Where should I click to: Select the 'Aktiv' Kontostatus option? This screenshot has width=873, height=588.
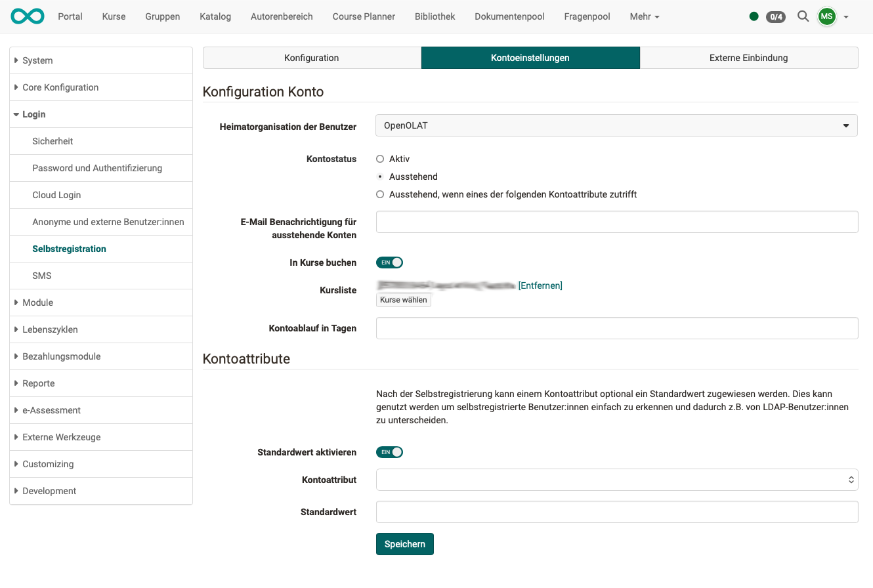[380, 158]
